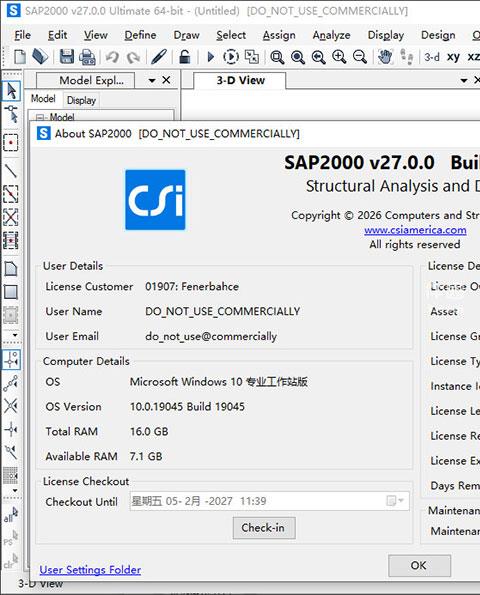
Task: Click the Undo arrow icon
Action: [112, 57]
